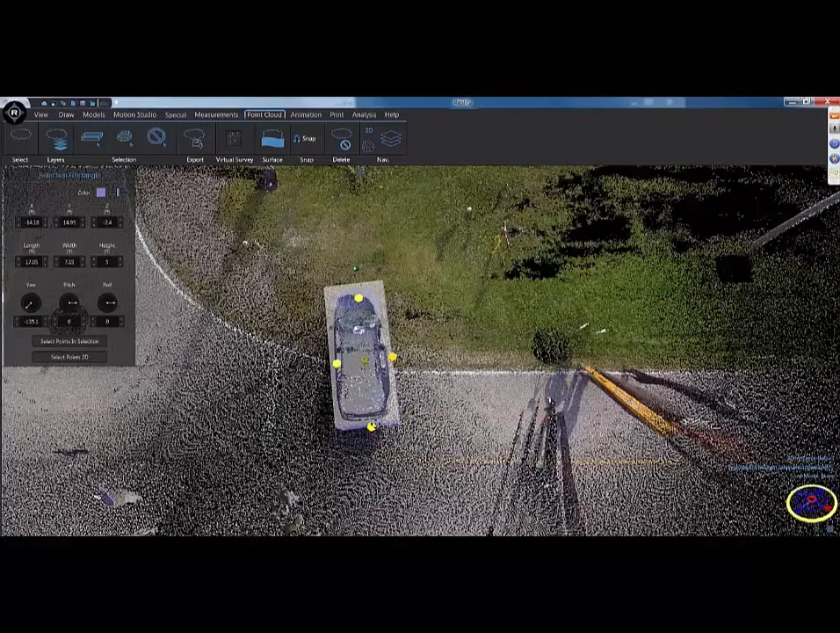Click the Export point cloud icon

194,139
